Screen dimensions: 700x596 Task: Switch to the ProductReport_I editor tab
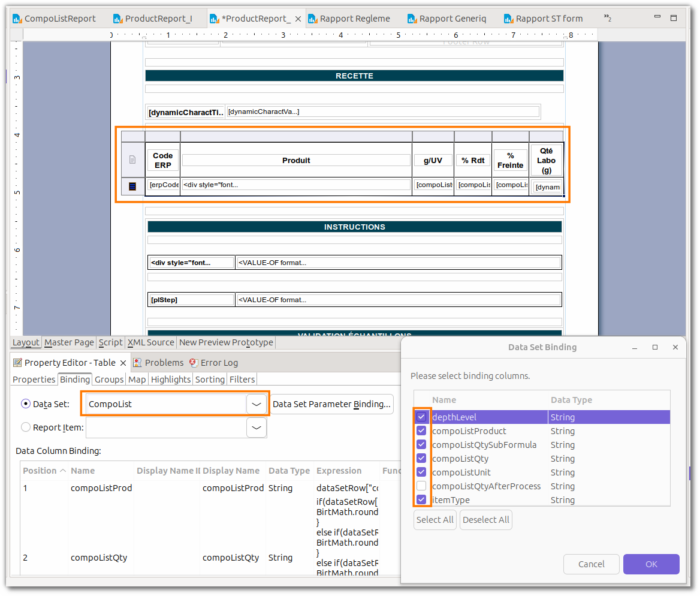[153, 19]
